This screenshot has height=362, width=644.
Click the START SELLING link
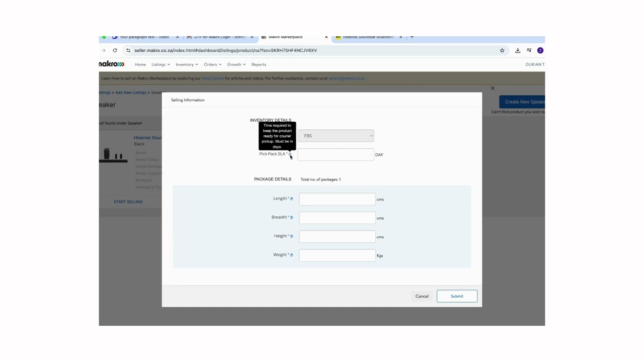click(x=128, y=202)
